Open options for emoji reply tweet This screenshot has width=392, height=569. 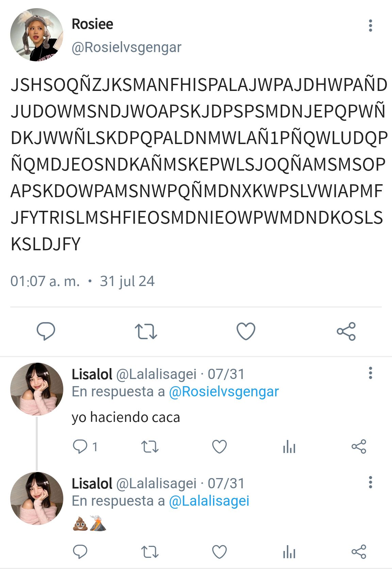[371, 482]
